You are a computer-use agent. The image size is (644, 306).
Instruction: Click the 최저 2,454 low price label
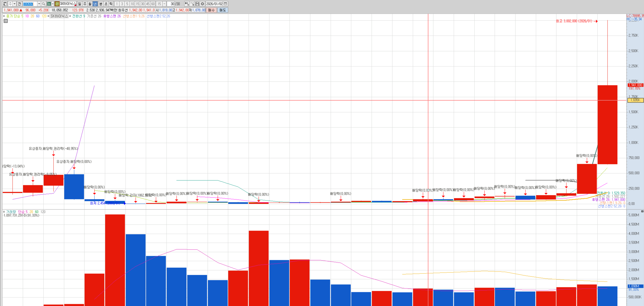tap(105, 203)
